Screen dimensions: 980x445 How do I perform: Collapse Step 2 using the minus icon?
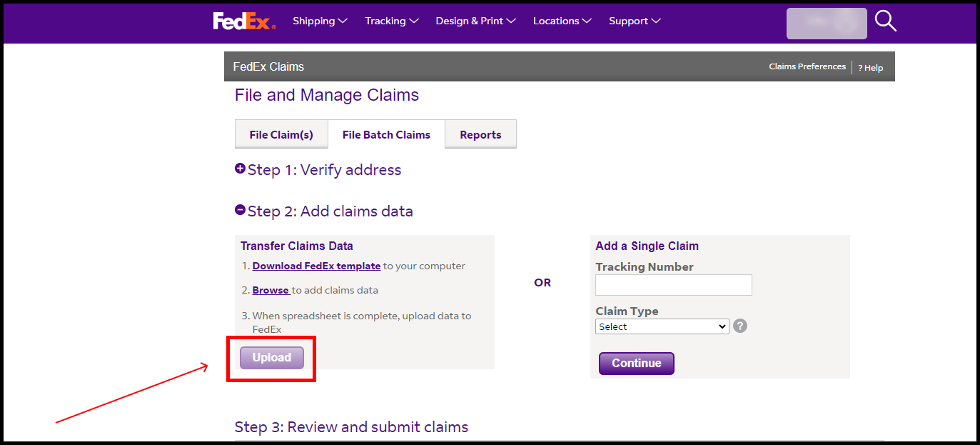coord(240,209)
